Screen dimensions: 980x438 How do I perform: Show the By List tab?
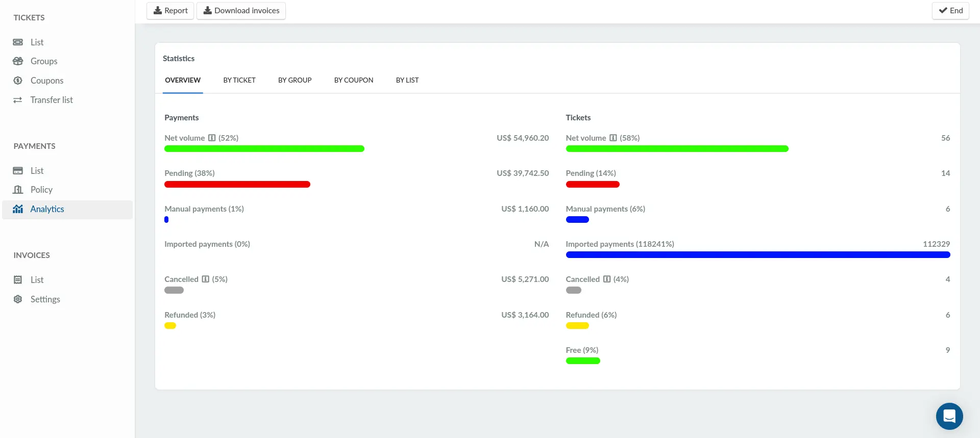click(x=407, y=80)
